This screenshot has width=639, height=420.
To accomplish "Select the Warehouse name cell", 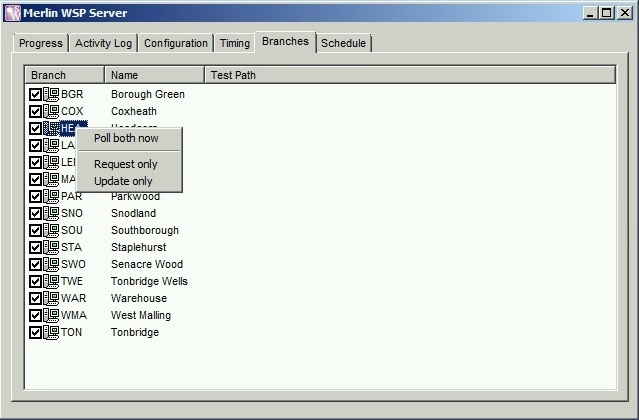I will click(x=139, y=298).
